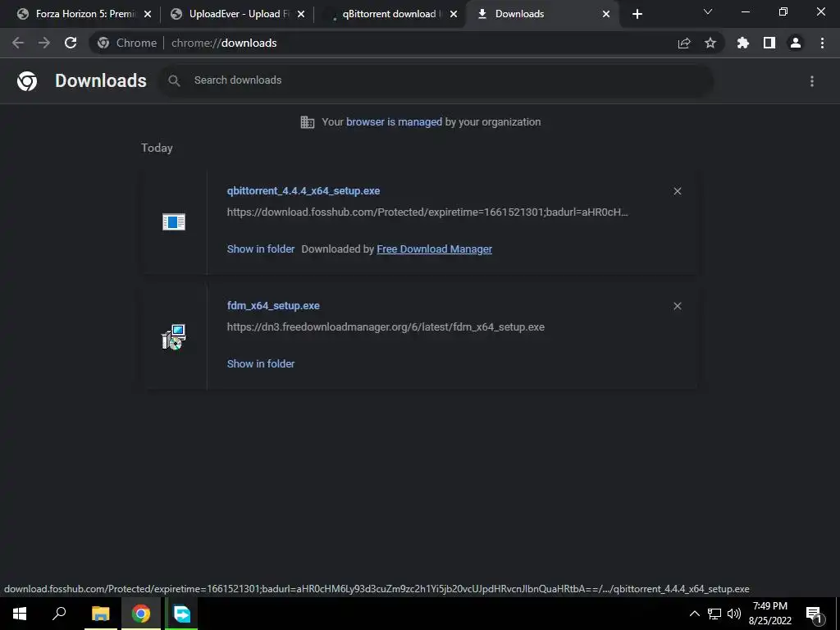
Task: Bookmark this page with the star icon
Action: point(710,43)
